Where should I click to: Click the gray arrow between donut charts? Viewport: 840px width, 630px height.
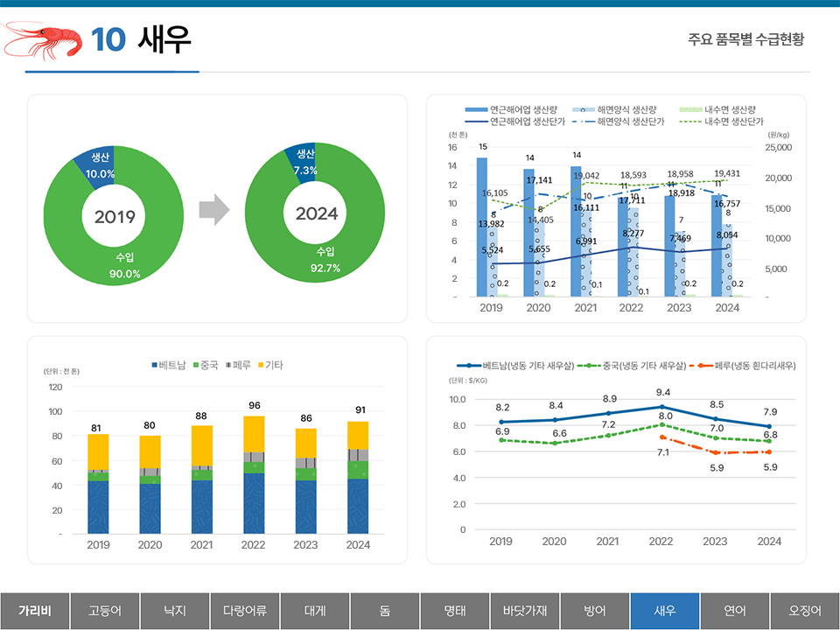(213, 210)
